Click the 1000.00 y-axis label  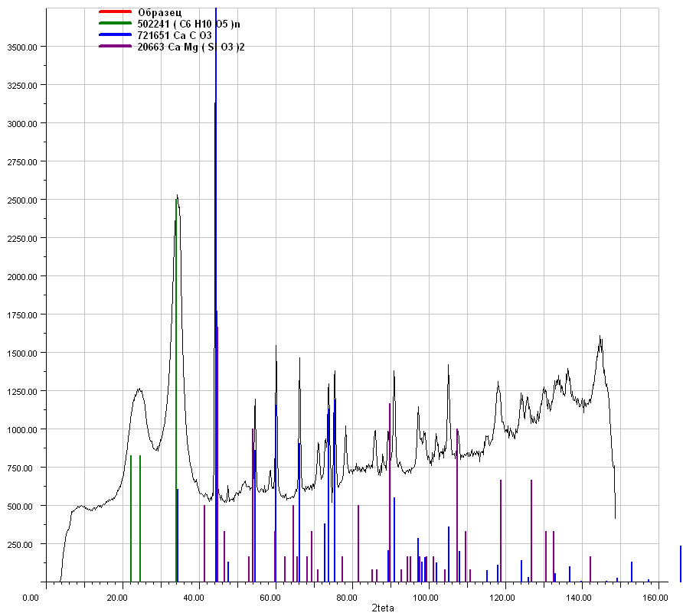pyautogui.click(x=22, y=430)
